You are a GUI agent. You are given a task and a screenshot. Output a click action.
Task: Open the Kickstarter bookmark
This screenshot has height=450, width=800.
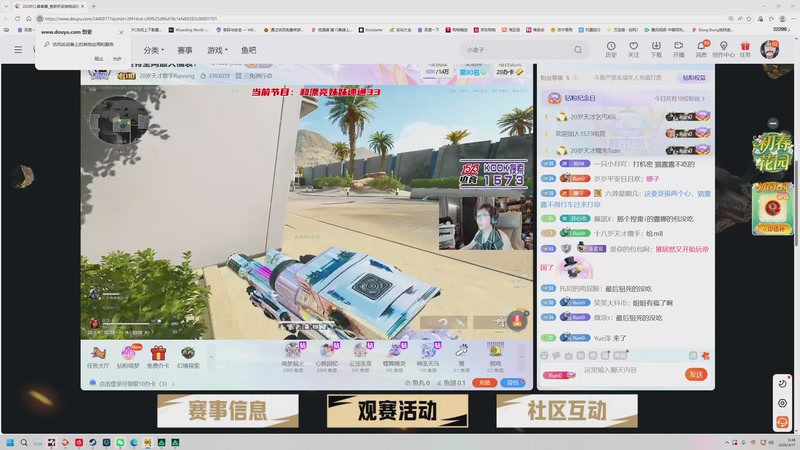371,30
